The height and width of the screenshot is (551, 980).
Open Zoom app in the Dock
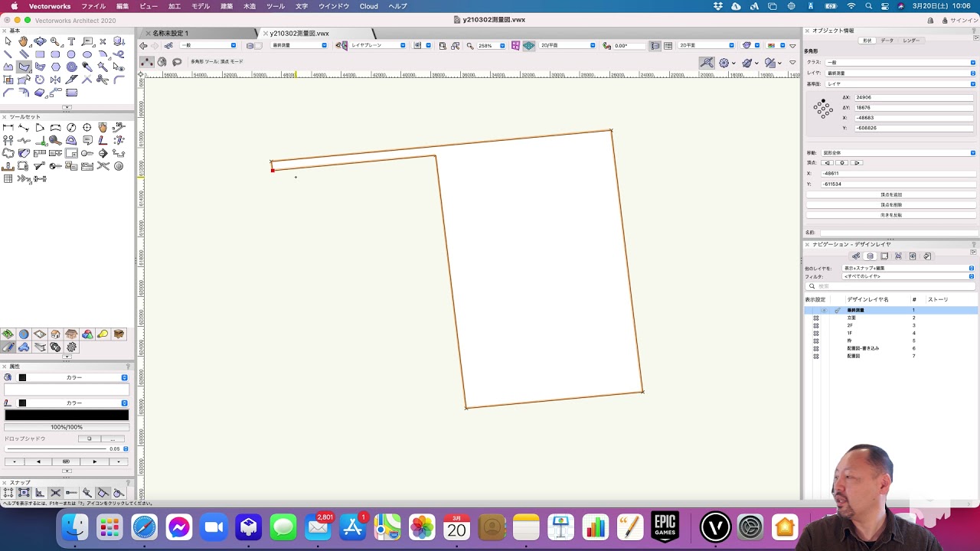(214, 527)
